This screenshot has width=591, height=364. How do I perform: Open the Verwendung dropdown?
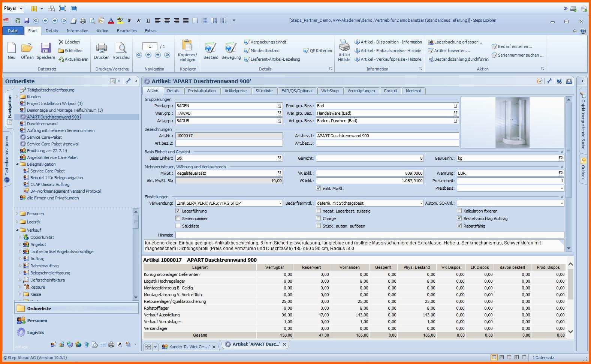coord(280,204)
